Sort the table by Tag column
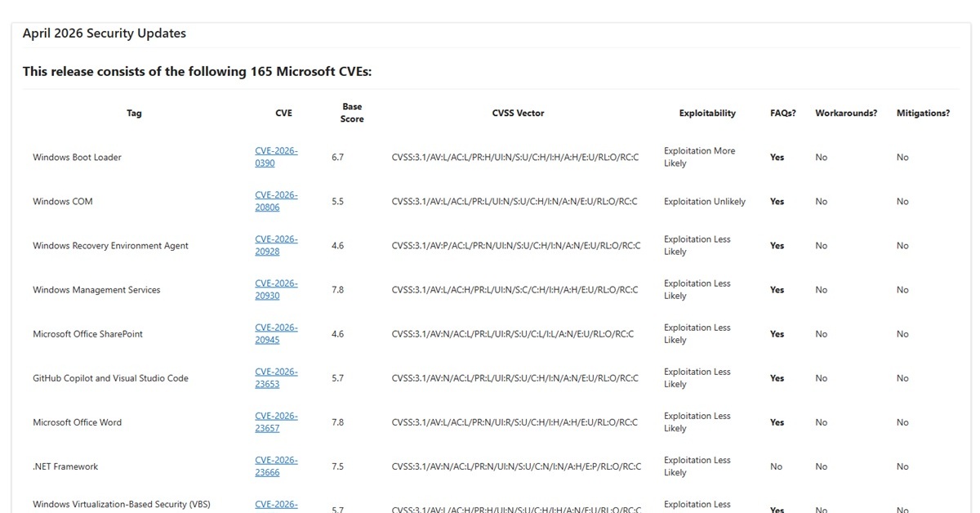 coord(134,113)
